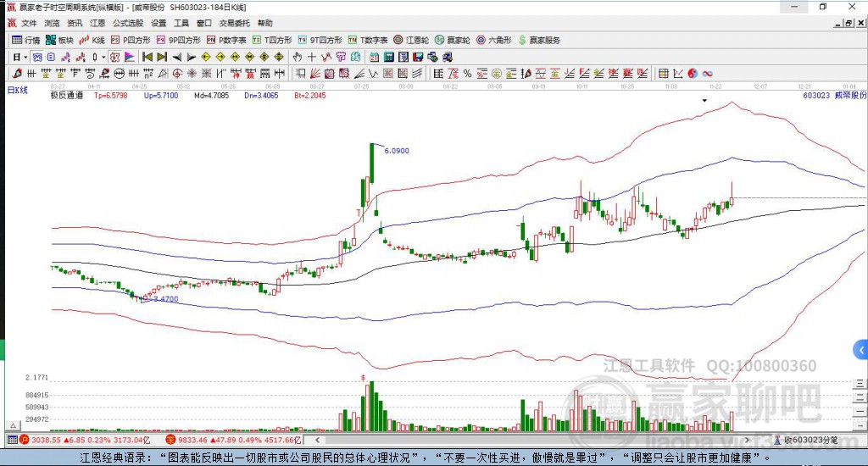This screenshot has width=868, height=466.
Task: Select the fan lines drawing tool
Action: pyautogui.click(x=315, y=73)
